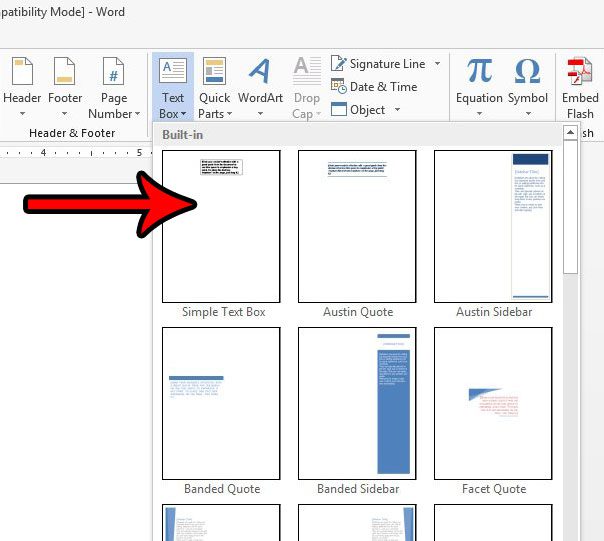
Task: Expand the Quick Parts dropdown arrow
Action: (229, 114)
